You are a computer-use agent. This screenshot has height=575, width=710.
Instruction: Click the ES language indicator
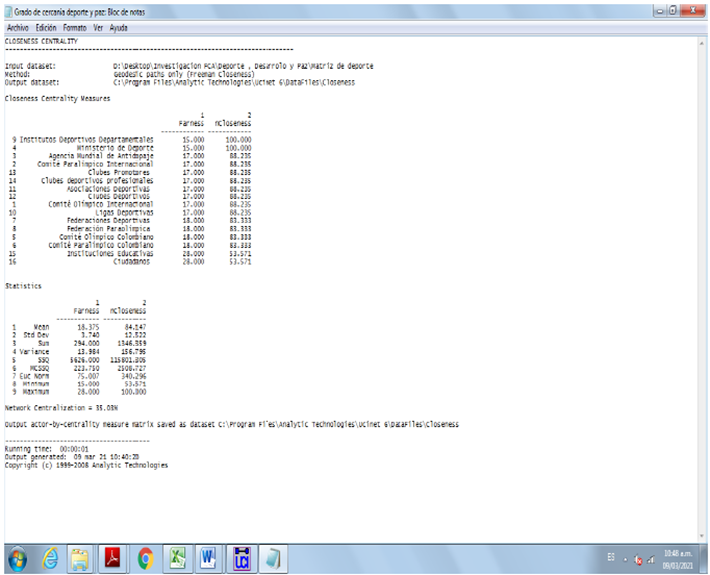[x=611, y=557]
